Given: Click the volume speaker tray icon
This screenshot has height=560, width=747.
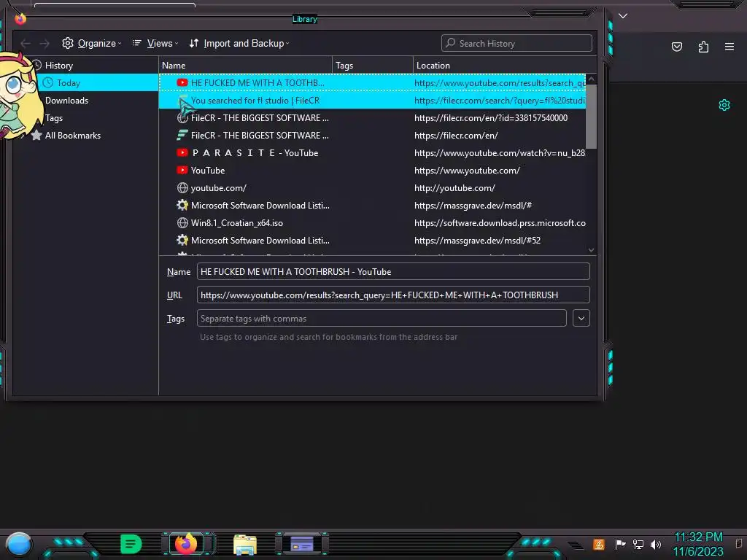Looking at the screenshot, I should click(656, 544).
